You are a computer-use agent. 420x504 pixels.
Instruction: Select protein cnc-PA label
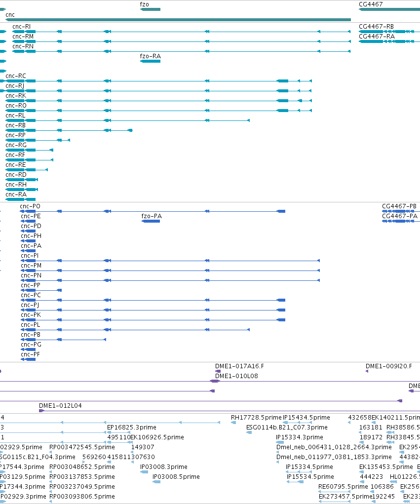point(31,245)
